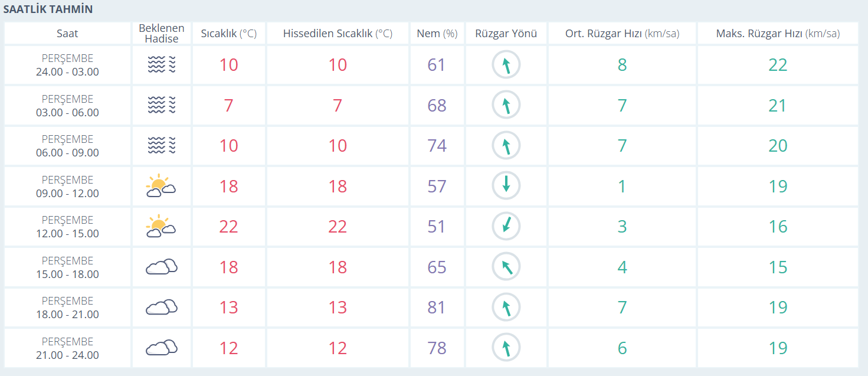The image size is (868, 376).
Task: Click the partly sunny icon for 09.00 - 12.00
Action: 161,187
